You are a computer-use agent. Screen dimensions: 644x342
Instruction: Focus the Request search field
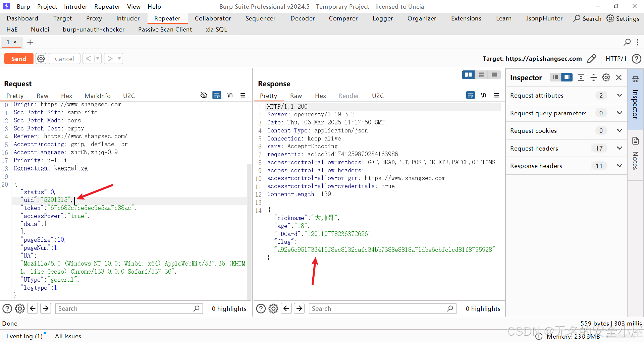[129, 308]
